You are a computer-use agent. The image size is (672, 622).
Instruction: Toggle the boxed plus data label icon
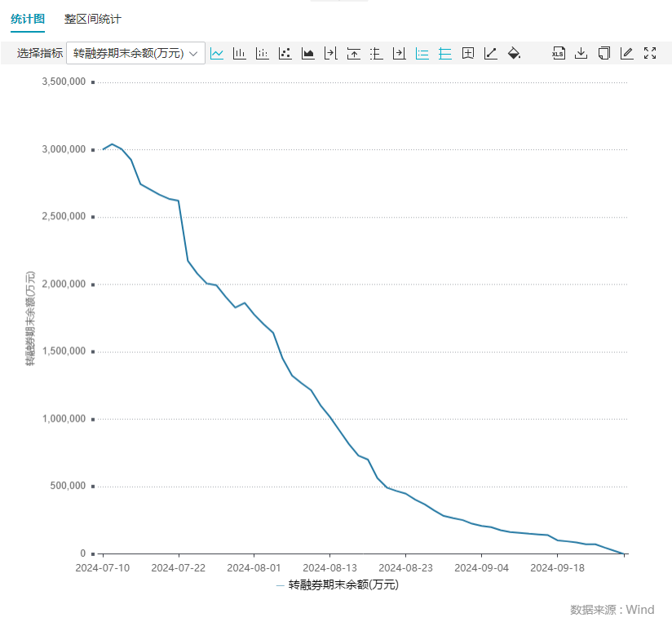click(x=468, y=53)
